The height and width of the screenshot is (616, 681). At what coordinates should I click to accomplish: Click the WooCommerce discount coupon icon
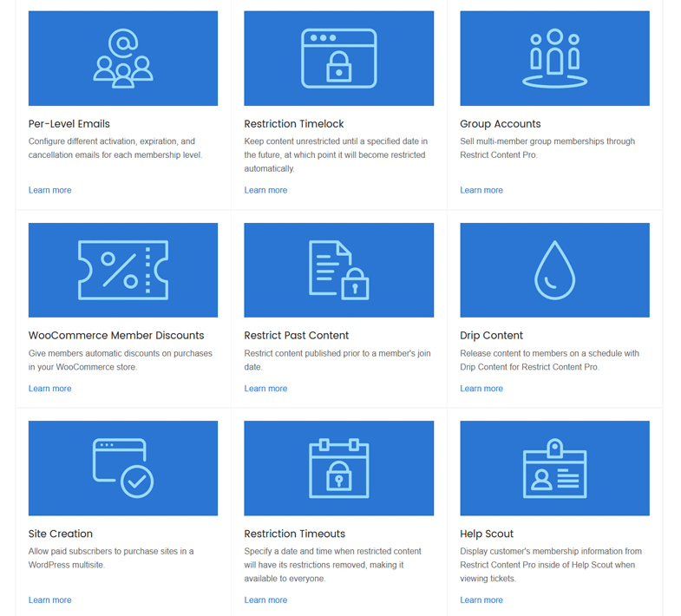coord(123,270)
